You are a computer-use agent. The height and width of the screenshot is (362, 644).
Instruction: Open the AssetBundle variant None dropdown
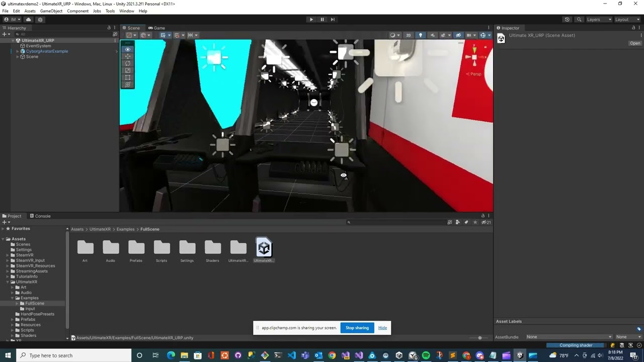[x=629, y=337]
